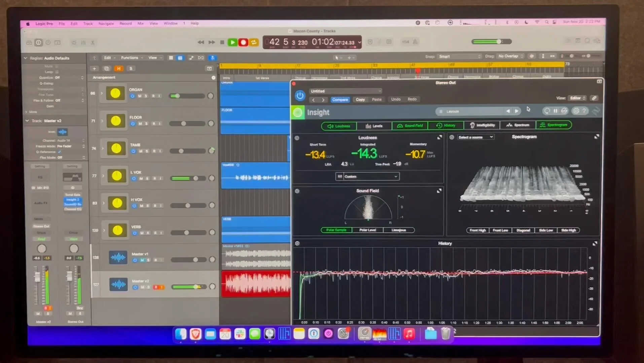Image resolution: width=644 pixels, height=363 pixels.
Task: Click the red Record button
Action: pos(243,42)
